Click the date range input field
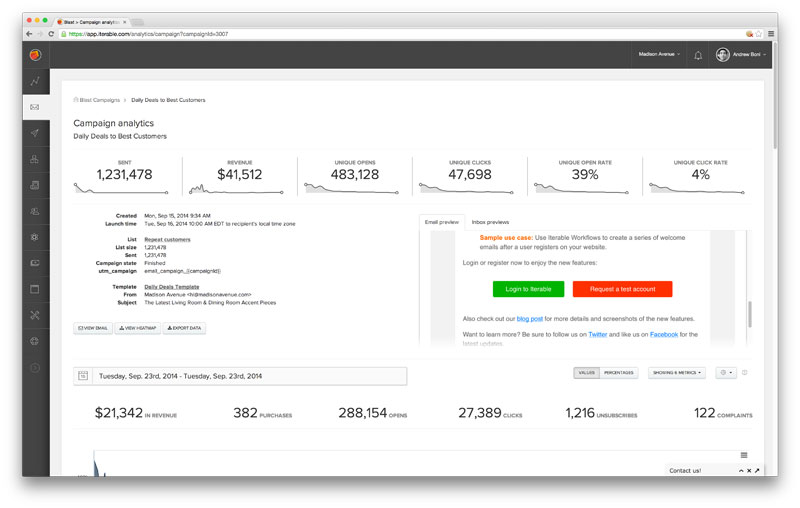Screen dimensions: 800x508 point(249,376)
